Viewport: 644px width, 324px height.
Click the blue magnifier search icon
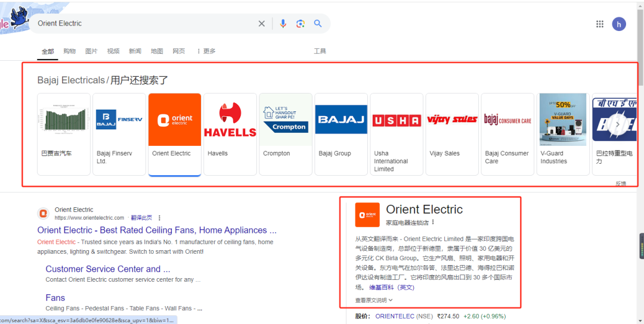tap(318, 23)
